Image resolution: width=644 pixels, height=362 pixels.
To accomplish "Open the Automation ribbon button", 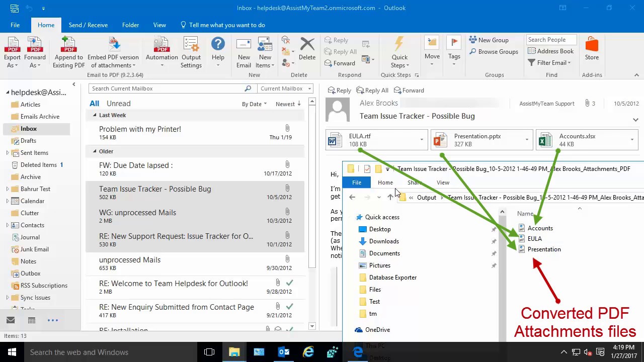I will coord(162,53).
